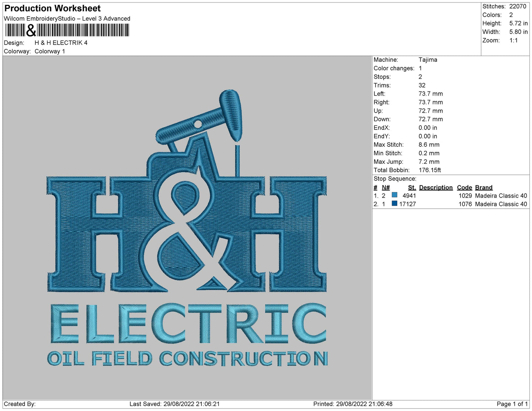Click thread code 1029
Screen dimensions: 532x411
(x=465, y=196)
